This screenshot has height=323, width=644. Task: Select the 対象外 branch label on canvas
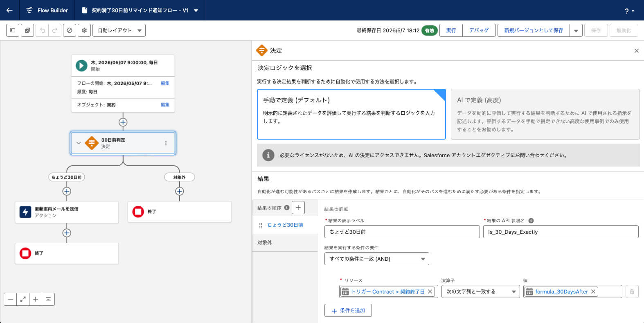pos(179,177)
